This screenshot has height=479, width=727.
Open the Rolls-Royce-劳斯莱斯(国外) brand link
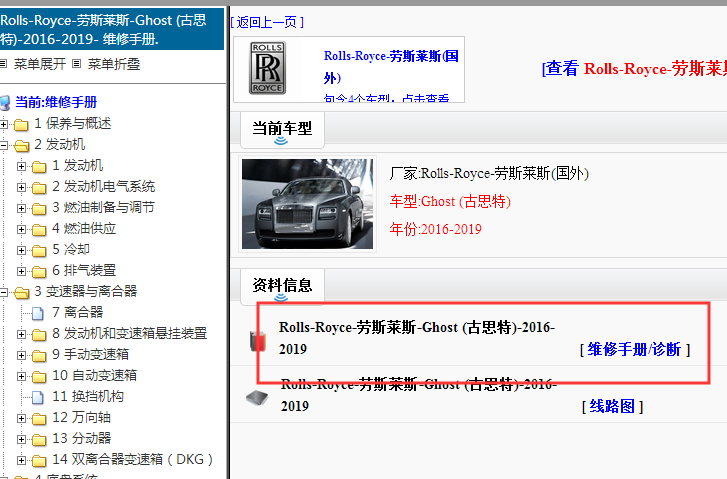(x=391, y=67)
